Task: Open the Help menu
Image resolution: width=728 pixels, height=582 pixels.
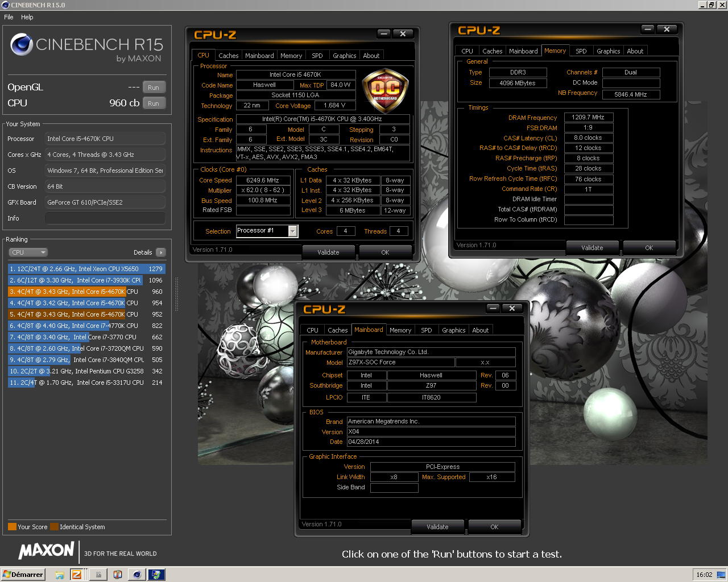Action: (x=27, y=17)
